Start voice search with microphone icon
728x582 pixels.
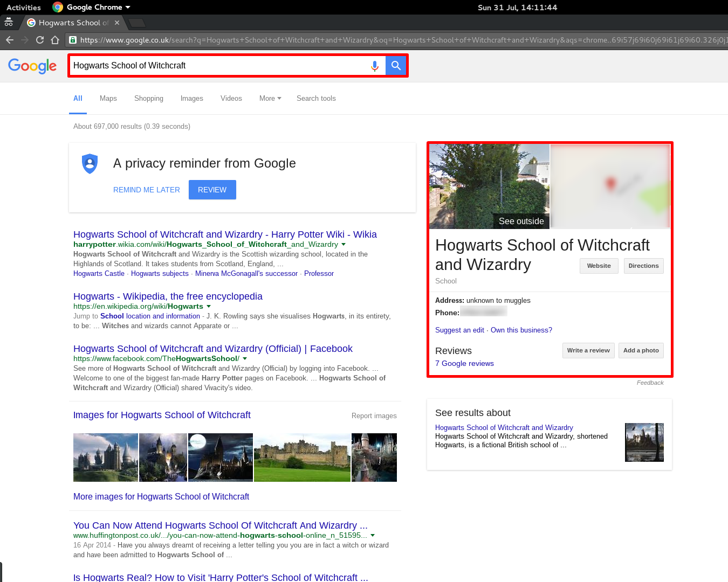click(375, 66)
